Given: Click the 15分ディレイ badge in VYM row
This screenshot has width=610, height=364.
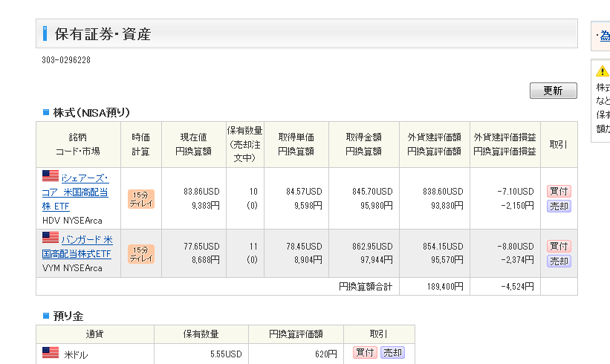Looking at the screenshot, I should [x=141, y=254].
